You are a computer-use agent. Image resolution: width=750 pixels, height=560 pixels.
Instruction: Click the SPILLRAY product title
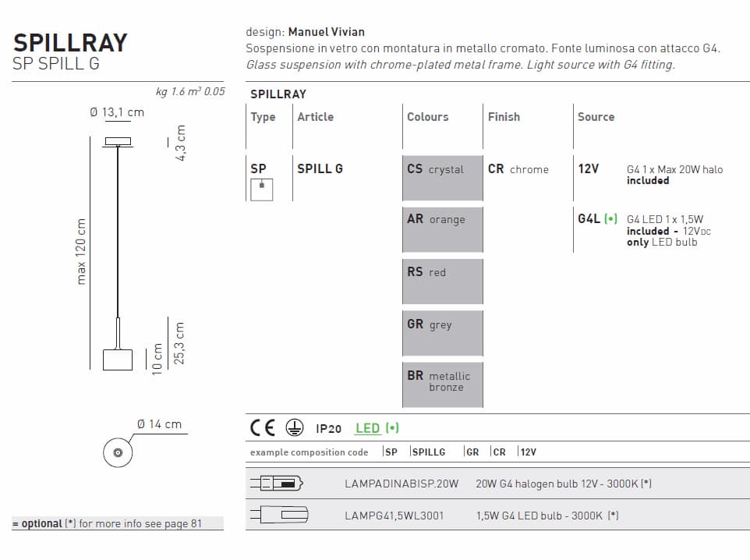pos(70,42)
